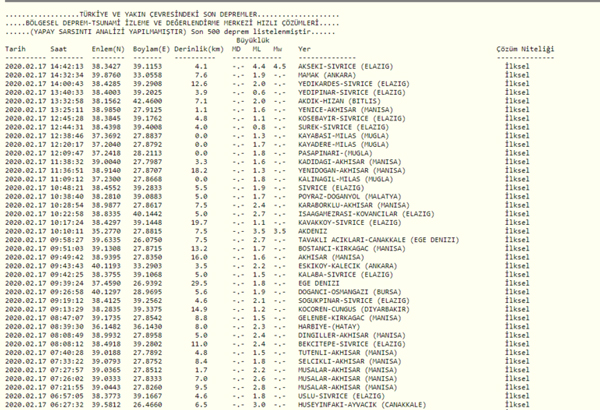Click the Son 500 deprem listelenmiştir text
The width and height of the screenshot is (600, 410).
pyautogui.click(x=251, y=32)
